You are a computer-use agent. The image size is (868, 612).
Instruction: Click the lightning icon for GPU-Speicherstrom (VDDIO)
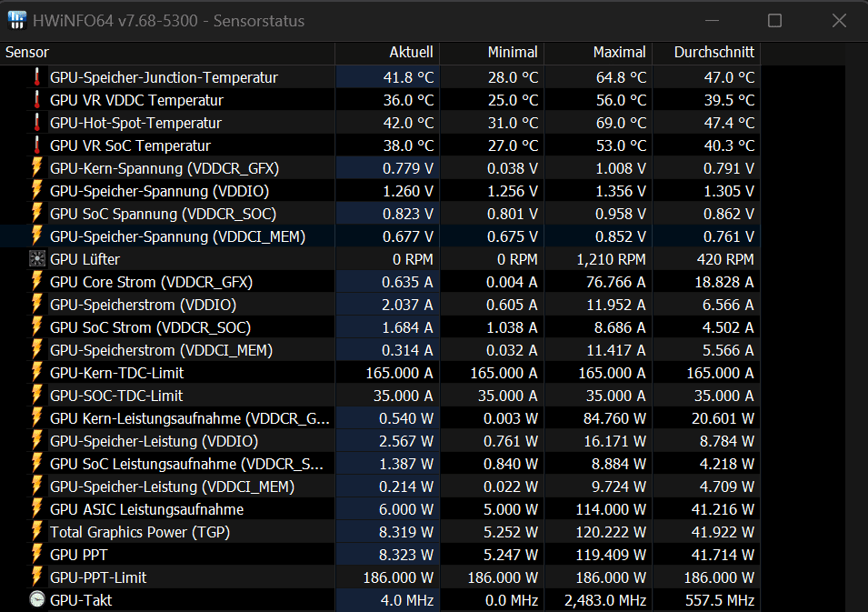point(37,304)
